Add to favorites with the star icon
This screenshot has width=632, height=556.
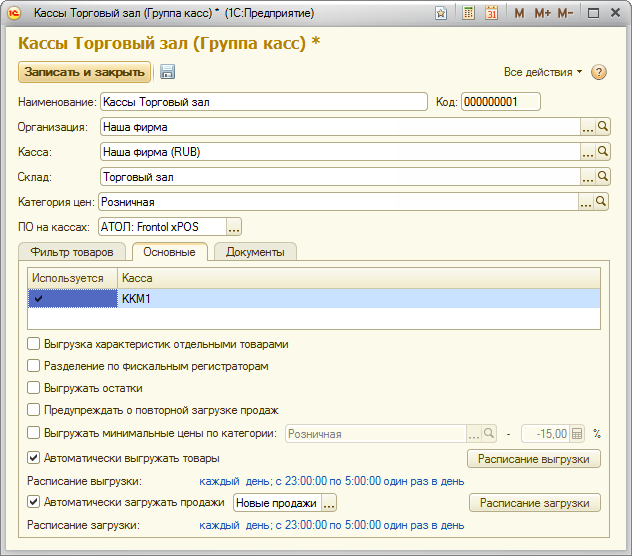coord(441,13)
